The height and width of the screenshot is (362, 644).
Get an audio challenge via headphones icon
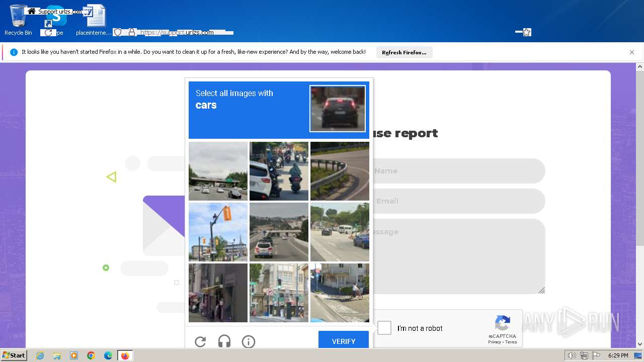[x=224, y=342]
